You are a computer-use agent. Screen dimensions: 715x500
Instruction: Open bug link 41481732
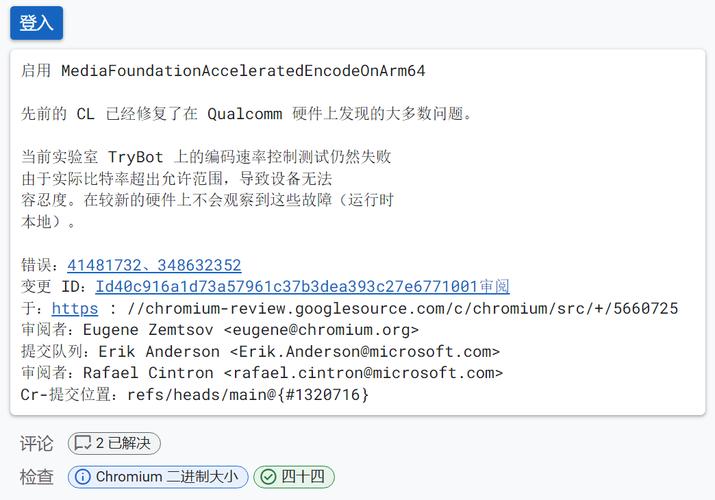(x=106, y=265)
